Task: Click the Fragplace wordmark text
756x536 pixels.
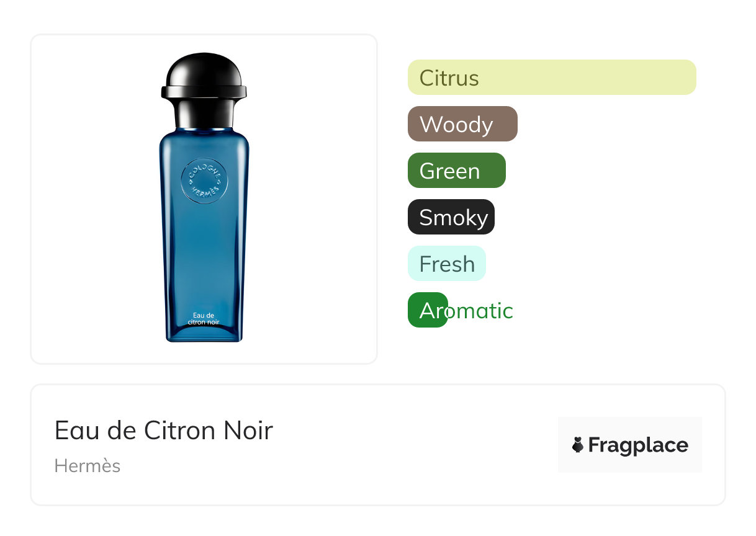Action: click(x=637, y=445)
